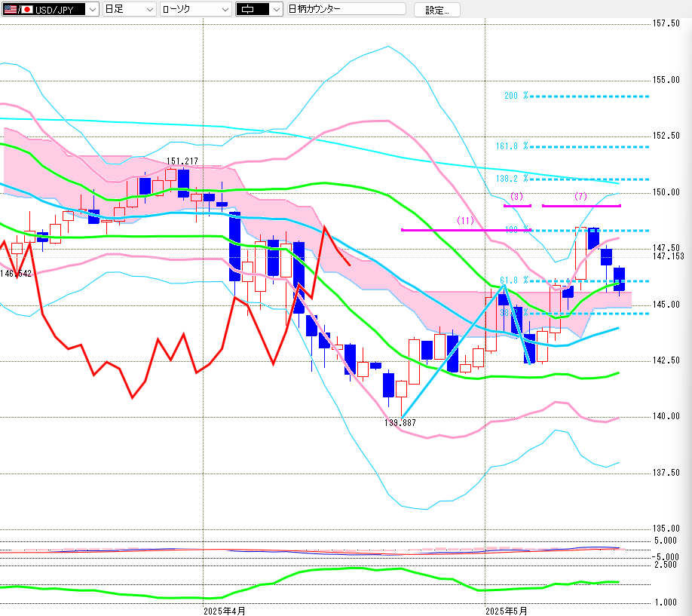Open the dropdown showing the rectangle symbol
This screenshot has width=692, height=616.
(259, 9)
